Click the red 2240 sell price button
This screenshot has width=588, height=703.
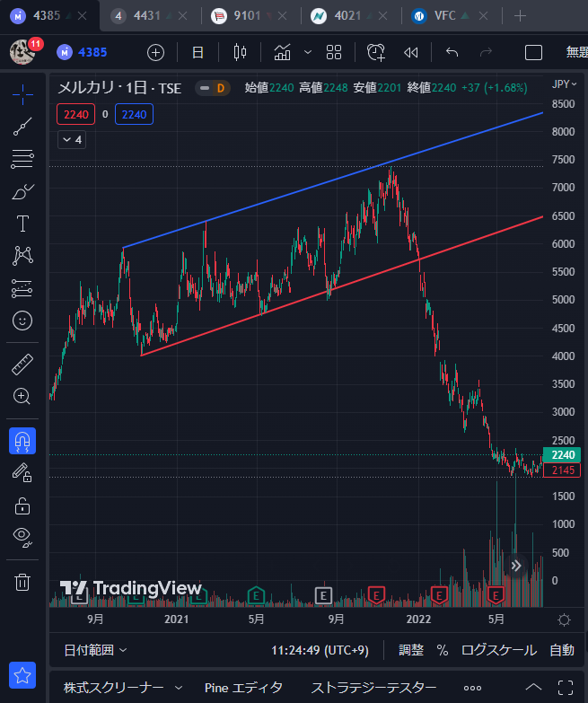[75, 114]
